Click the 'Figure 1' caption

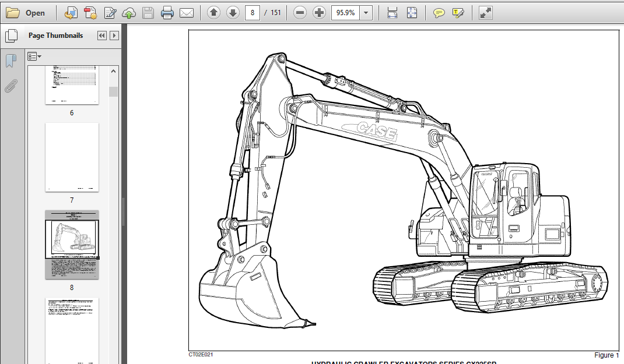pos(607,355)
